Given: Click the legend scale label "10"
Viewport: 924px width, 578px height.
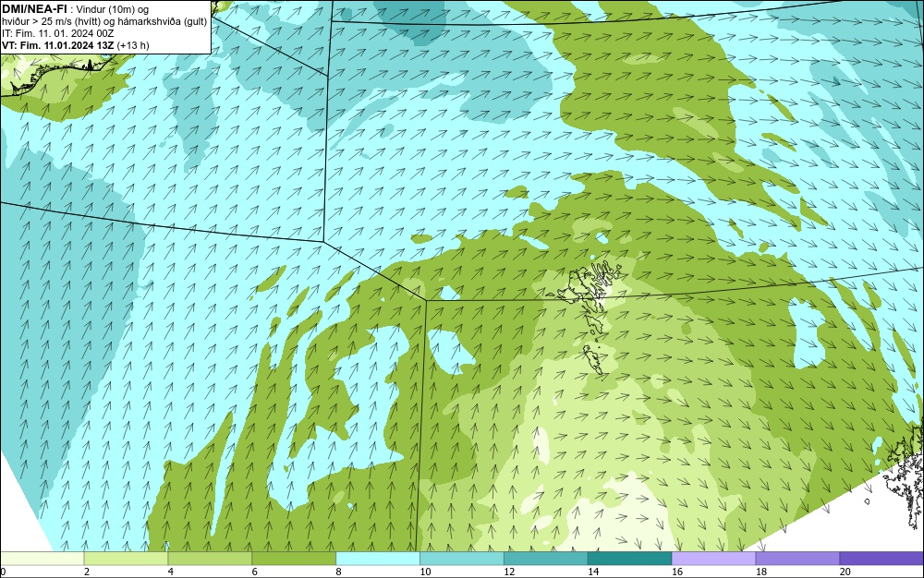Looking at the screenshot, I should (x=425, y=572).
